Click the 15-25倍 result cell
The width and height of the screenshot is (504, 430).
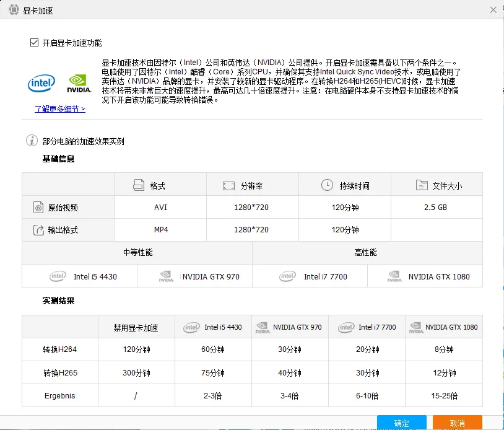tap(444, 395)
